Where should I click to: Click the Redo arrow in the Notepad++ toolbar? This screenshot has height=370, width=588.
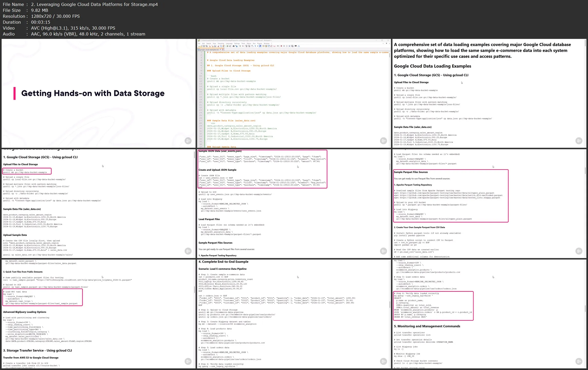[230, 46]
